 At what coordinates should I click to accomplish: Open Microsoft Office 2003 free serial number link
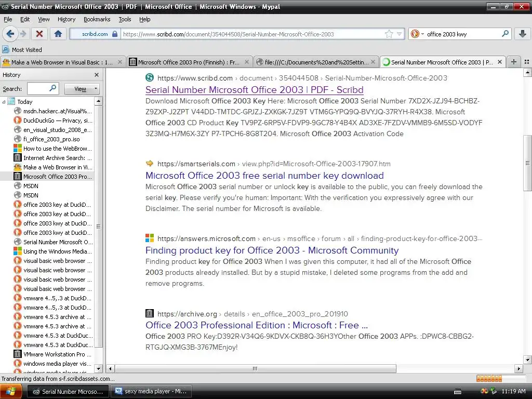[x=264, y=176]
